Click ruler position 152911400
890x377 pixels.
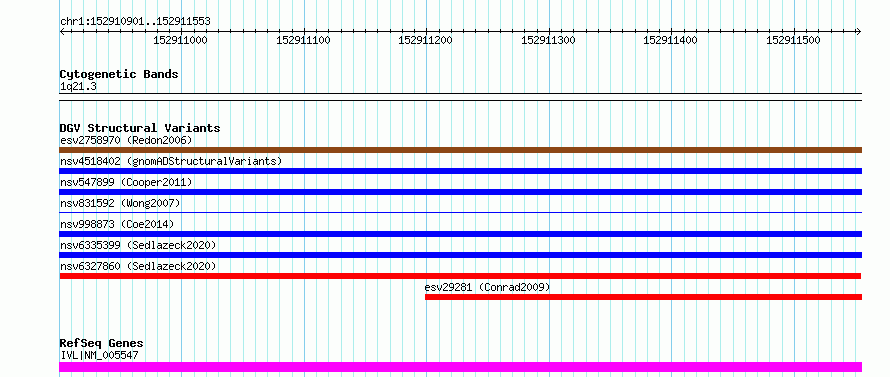coord(670,40)
